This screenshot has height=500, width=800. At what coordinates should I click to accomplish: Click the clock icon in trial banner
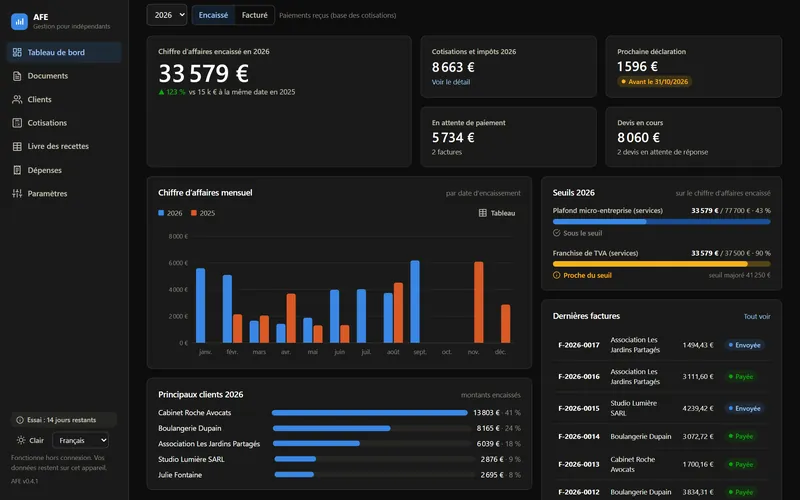pyautogui.click(x=20, y=420)
